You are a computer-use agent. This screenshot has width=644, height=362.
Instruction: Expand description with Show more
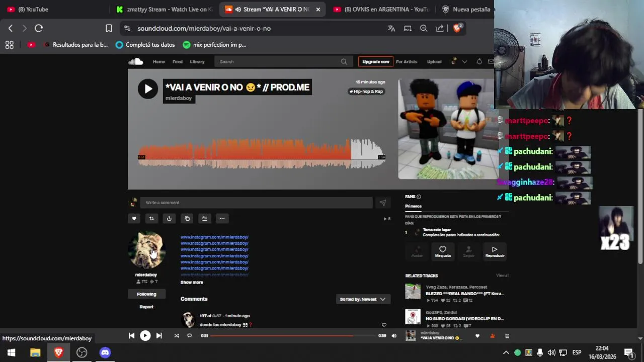coord(192,283)
